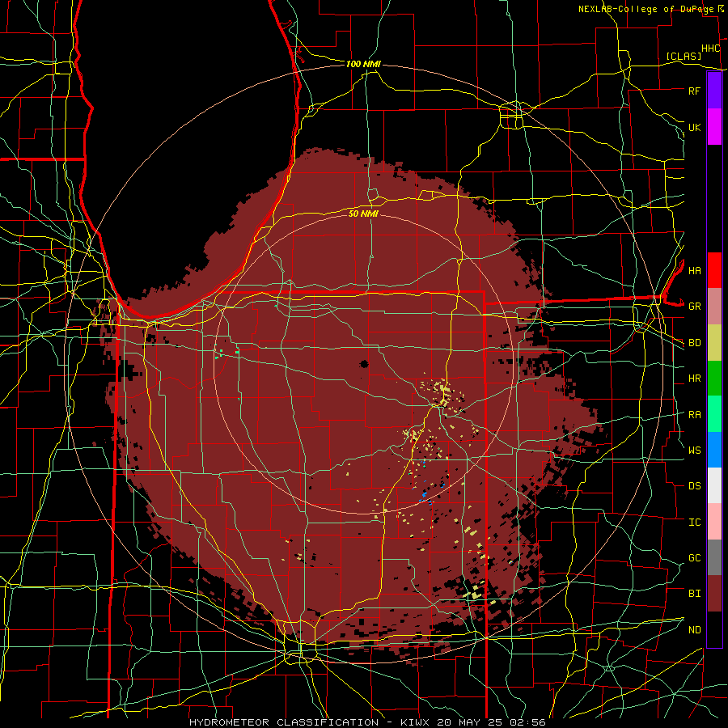Click the ND legend label
The height and width of the screenshot is (728, 728).
[x=694, y=630]
